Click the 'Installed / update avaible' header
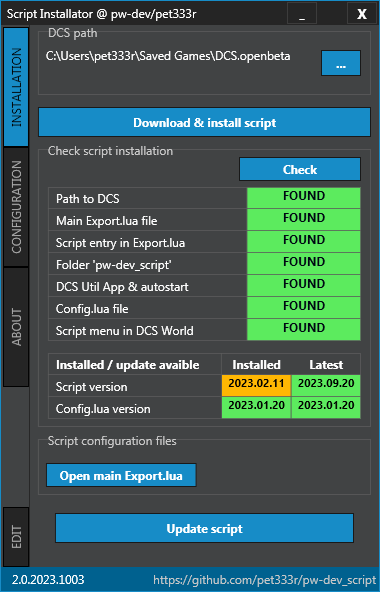This screenshot has width=380, height=592. click(x=128, y=365)
